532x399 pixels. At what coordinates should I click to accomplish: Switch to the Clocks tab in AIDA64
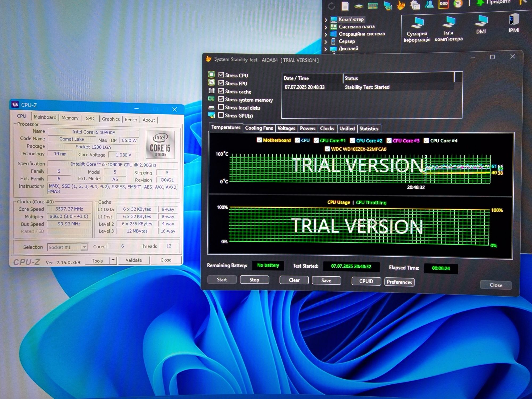coord(327,128)
